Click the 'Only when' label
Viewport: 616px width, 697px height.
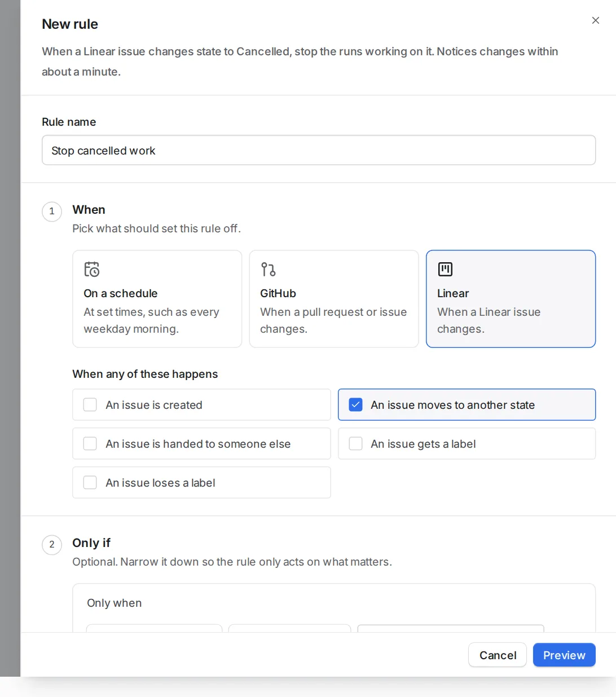(115, 603)
